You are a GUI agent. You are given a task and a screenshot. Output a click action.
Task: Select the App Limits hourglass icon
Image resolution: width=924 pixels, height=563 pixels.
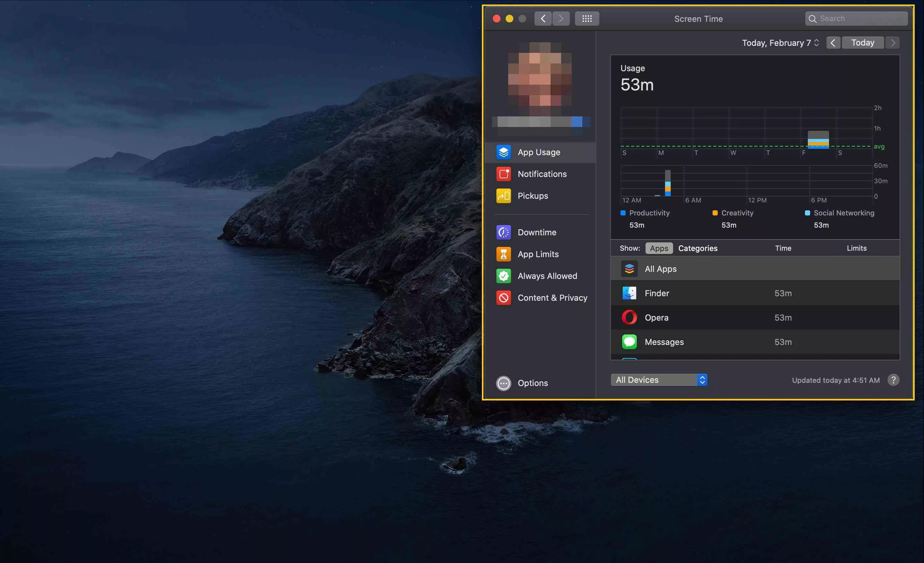point(503,254)
